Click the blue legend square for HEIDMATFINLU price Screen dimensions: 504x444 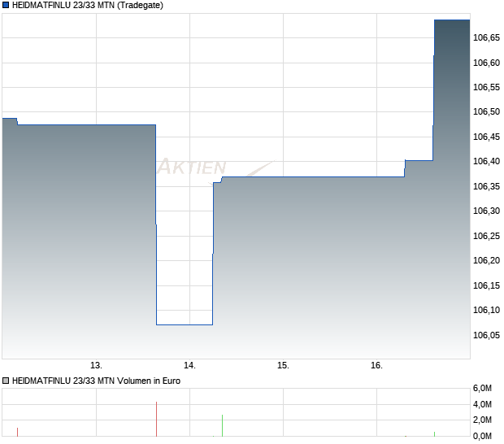[6, 5]
